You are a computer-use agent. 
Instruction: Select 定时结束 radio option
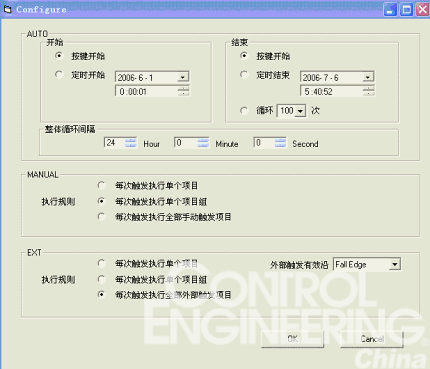(x=244, y=75)
